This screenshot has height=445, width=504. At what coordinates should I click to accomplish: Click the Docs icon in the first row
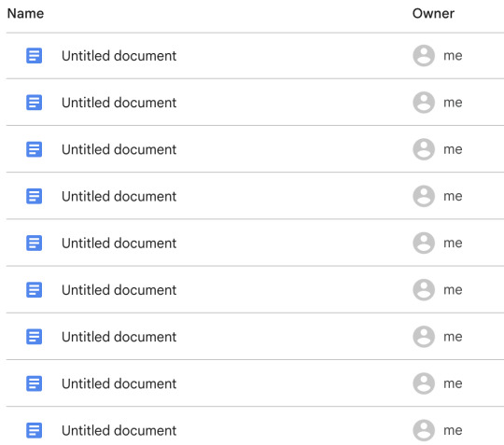click(x=35, y=56)
